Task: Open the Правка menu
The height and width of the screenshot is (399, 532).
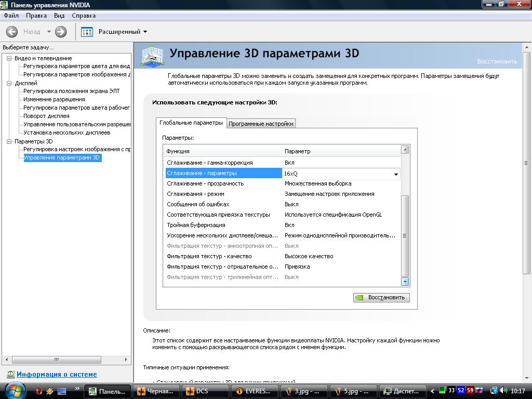Action: tap(36, 16)
